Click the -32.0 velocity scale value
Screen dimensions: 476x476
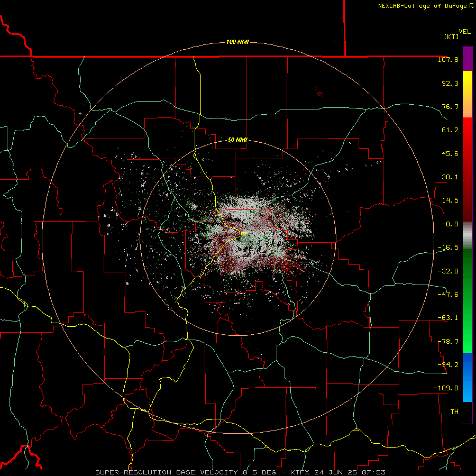(x=448, y=271)
